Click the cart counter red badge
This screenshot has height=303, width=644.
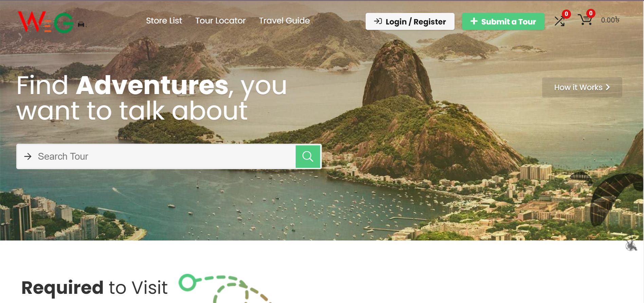[591, 13]
